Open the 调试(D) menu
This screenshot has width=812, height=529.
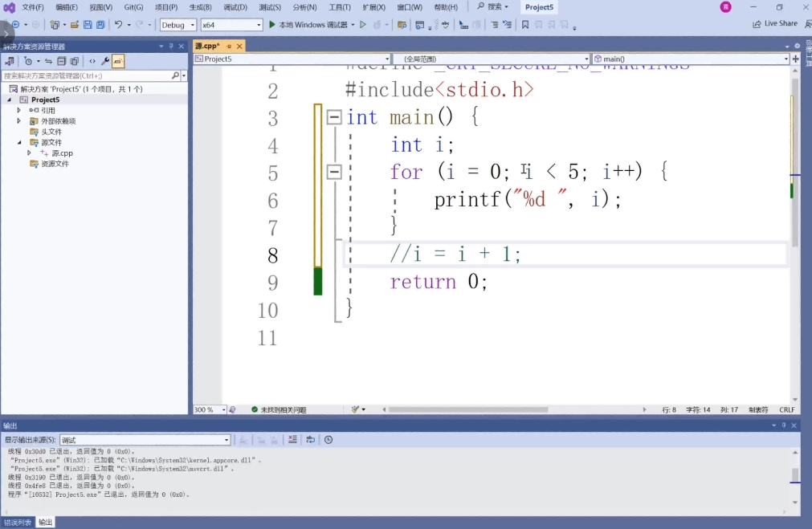(235, 7)
